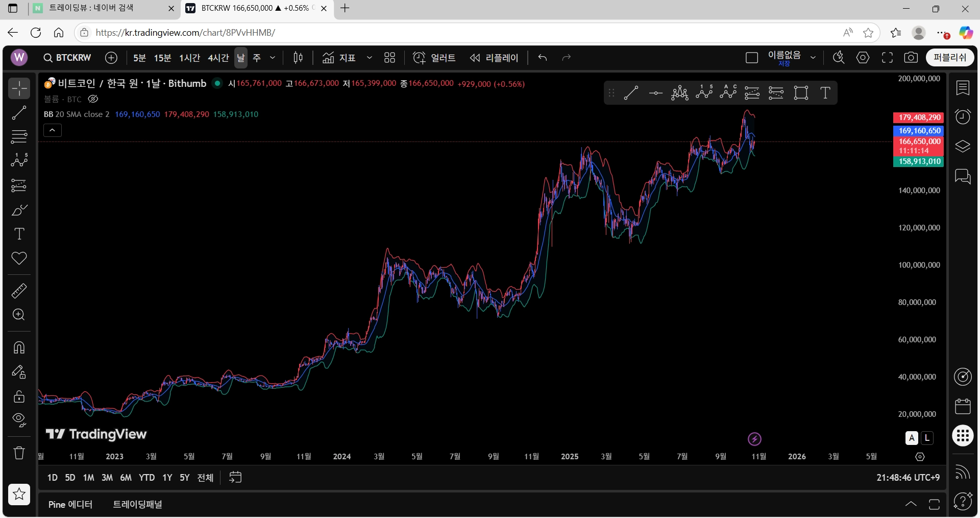Toggle auto scale A button
980x518 pixels.
click(912, 438)
